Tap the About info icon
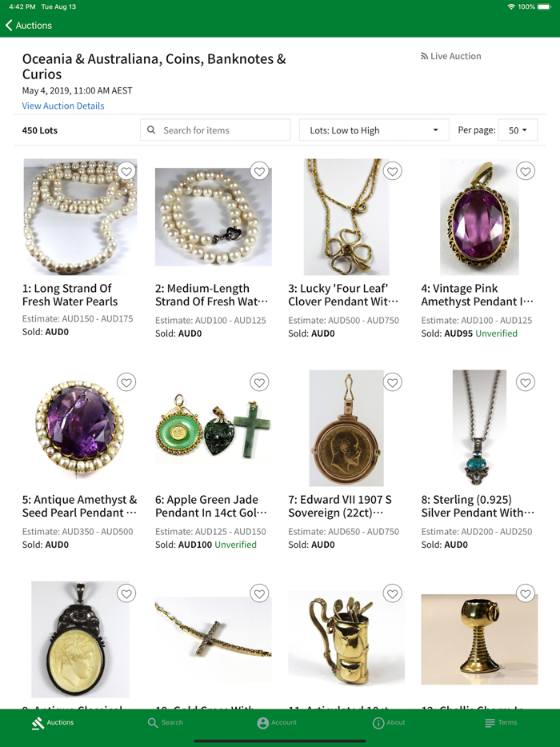The height and width of the screenshot is (747, 560). click(x=388, y=722)
